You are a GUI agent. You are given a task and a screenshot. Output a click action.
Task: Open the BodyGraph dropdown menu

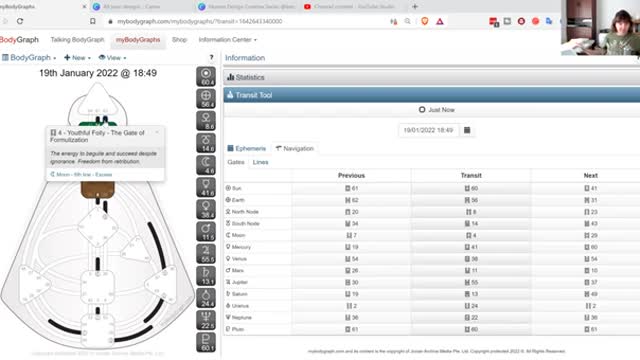click(29, 58)
